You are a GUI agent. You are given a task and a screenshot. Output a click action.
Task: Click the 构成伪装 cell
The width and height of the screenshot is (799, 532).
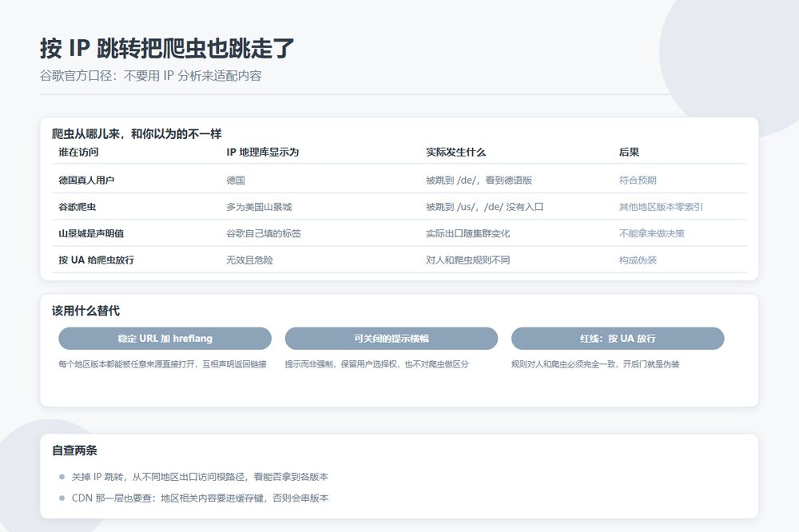638,260
